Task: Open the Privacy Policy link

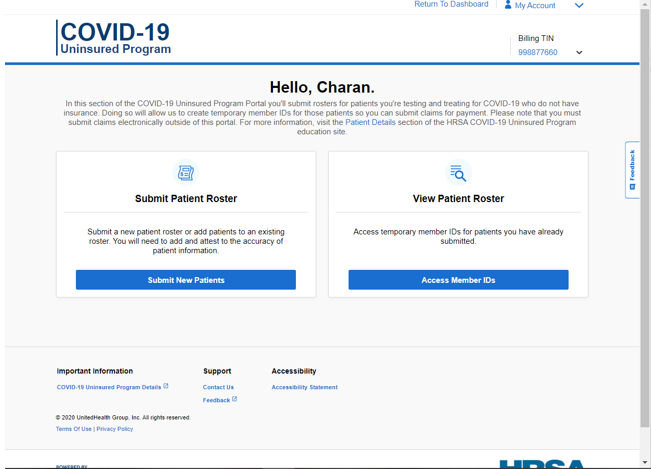Action: click(x=115, y=429)
